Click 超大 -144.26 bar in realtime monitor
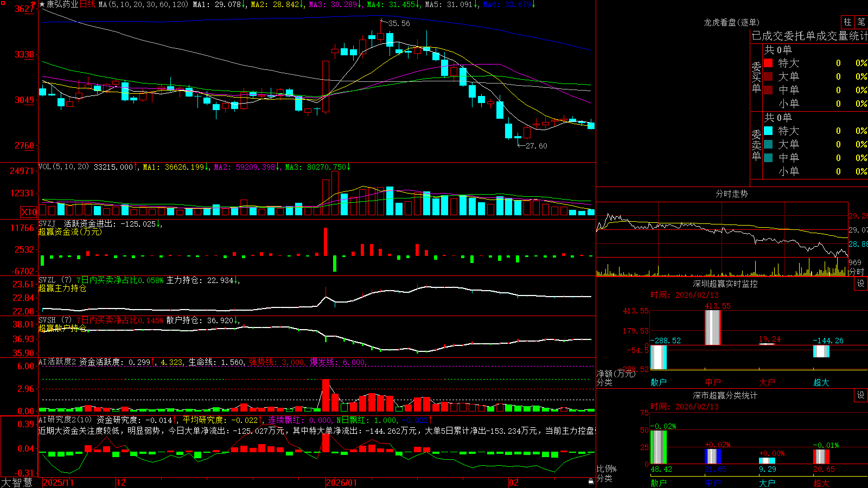868x488 pixels. click(821, 351)
